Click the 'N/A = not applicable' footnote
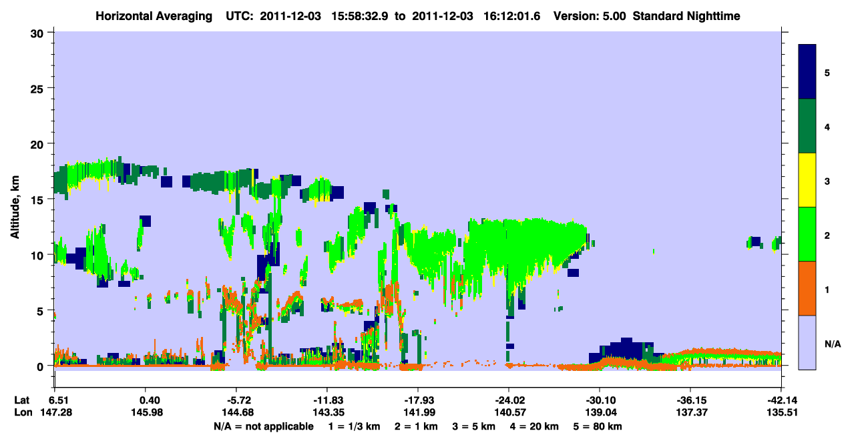This screenshot has height=445, width=868. tap(263, 426)
